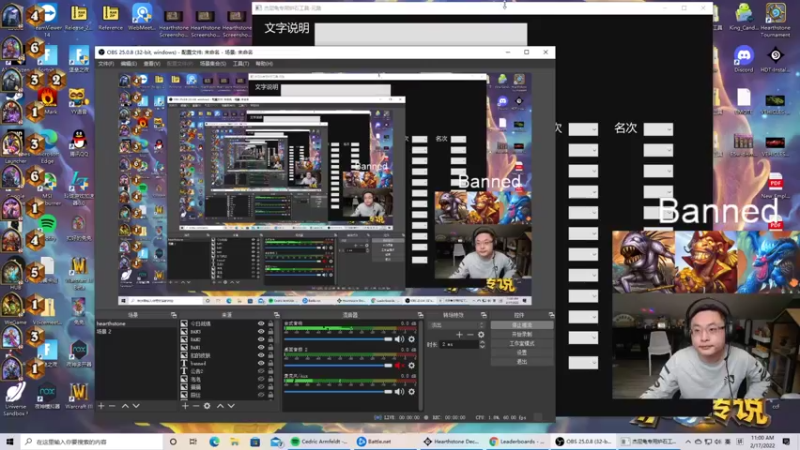The height and width of the screenshot is (450, 800).
Task: Move source down in Sources panel
Action: tap(231, 406)
